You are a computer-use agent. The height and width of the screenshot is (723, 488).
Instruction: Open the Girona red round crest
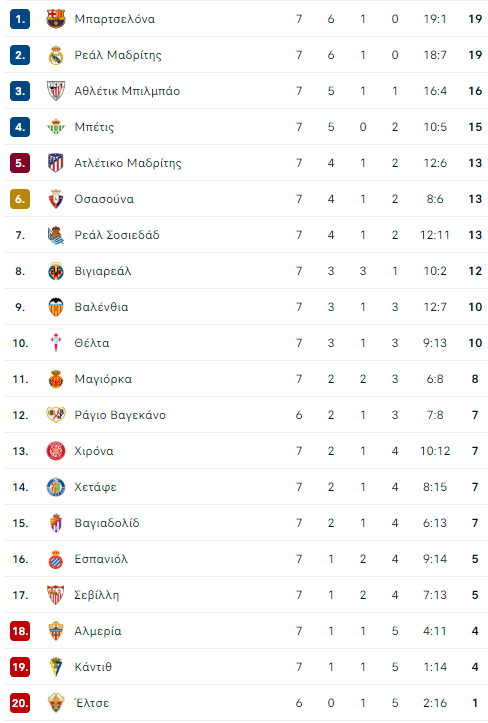point(56,451)
